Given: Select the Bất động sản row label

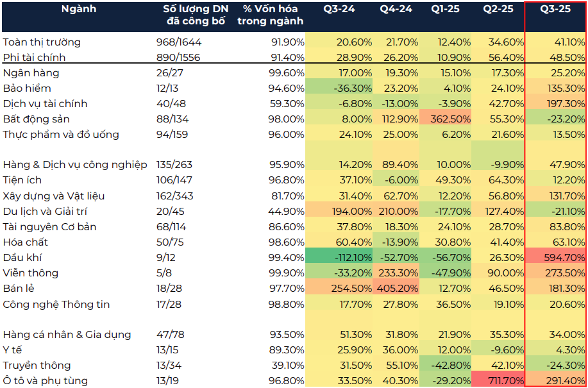Looking at the screenshot, I should [x=37, y=119].
